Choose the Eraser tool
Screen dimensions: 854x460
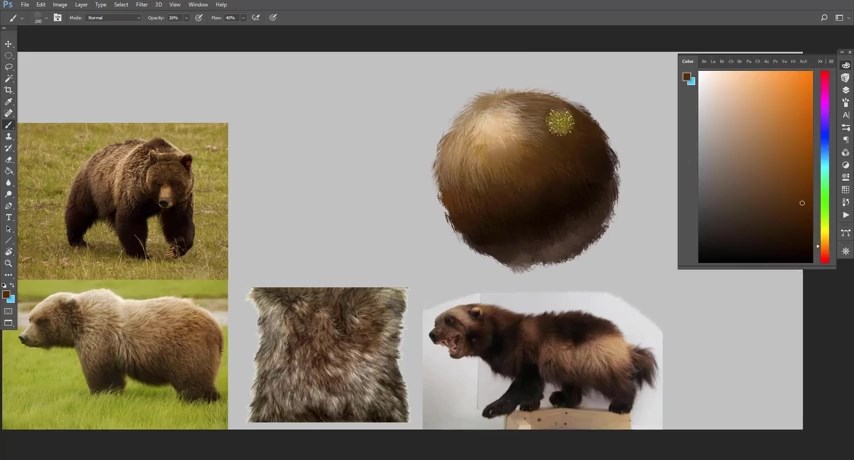tap(8, 160)
